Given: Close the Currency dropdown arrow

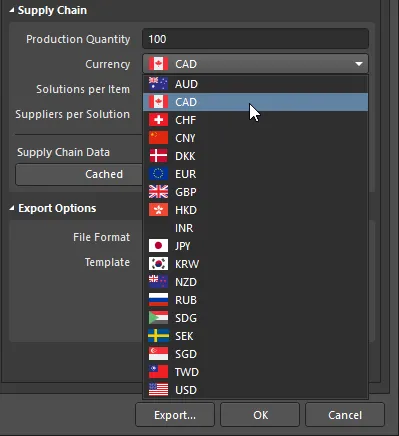Looking at the screenshot, I should tap(359, 64).
